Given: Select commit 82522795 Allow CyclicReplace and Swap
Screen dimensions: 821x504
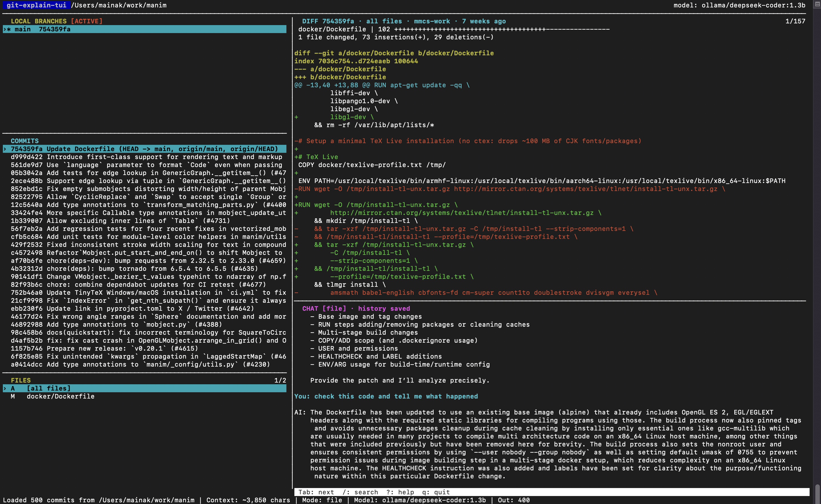Looking at the screenshot, I should pos(144,197).
